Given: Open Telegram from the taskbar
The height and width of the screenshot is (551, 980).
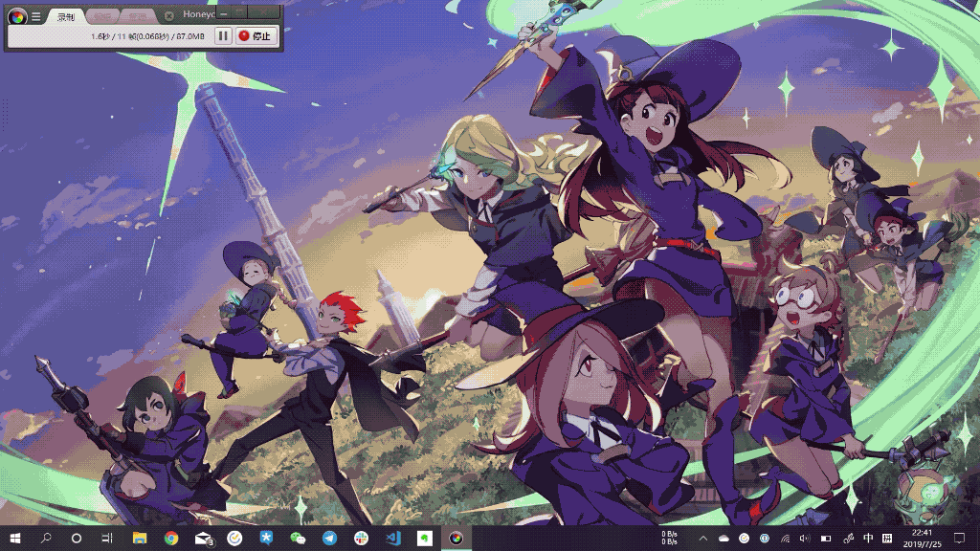Looking at the screenshot, I should coord(329,538).
